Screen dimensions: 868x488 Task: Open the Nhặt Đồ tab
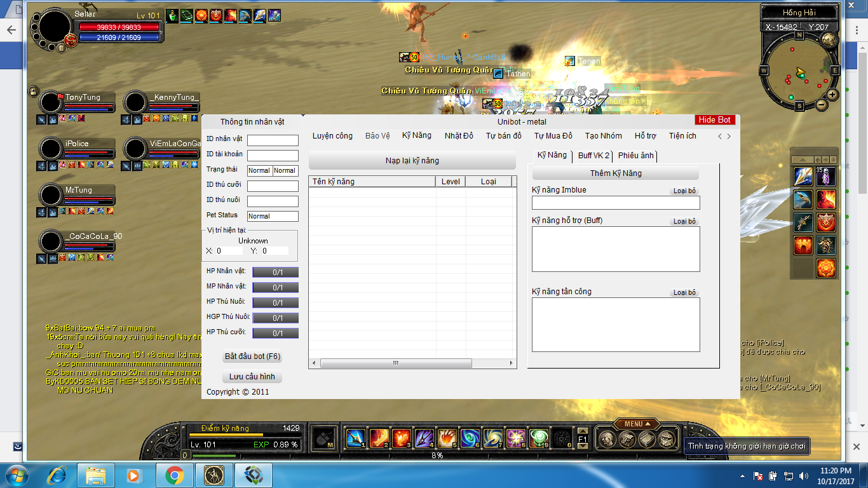[x=459, y=136]
